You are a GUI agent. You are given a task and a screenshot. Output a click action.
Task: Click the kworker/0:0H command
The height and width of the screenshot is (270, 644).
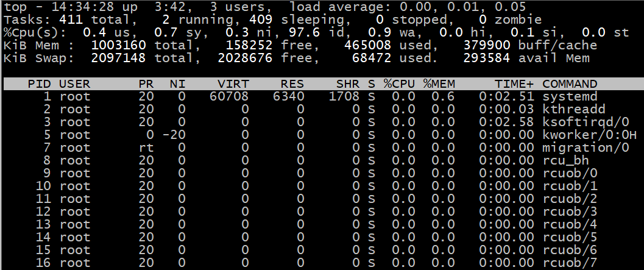pos(590,135)
